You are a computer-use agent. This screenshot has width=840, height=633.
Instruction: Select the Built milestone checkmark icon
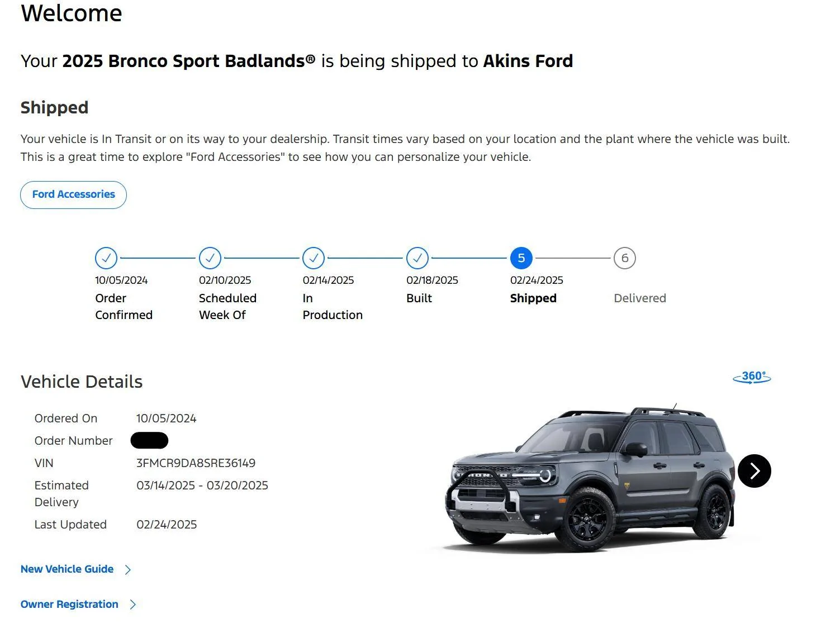tap(417, 258)
